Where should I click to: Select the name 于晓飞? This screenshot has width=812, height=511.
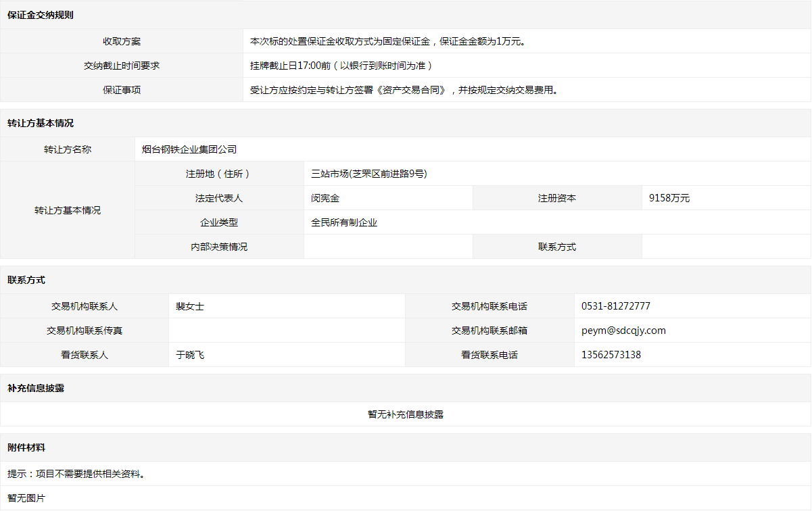coord(190,355)
